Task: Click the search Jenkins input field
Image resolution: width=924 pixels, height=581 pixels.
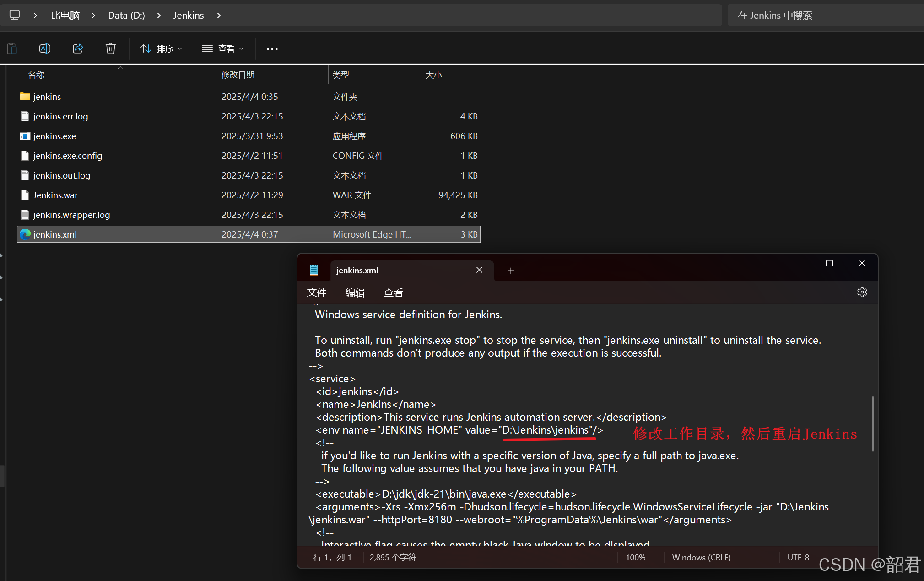Action: (824, 16)
